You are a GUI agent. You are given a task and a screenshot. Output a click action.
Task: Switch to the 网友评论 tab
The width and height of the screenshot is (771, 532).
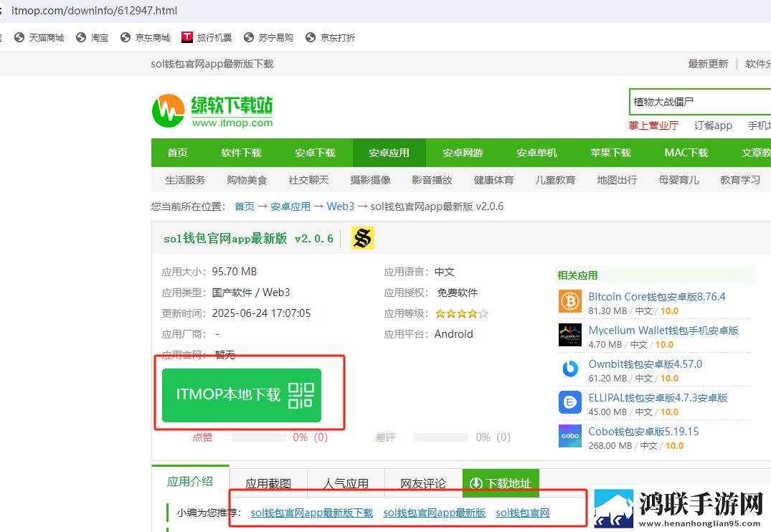pyautogui.click(x=423, y=484)
